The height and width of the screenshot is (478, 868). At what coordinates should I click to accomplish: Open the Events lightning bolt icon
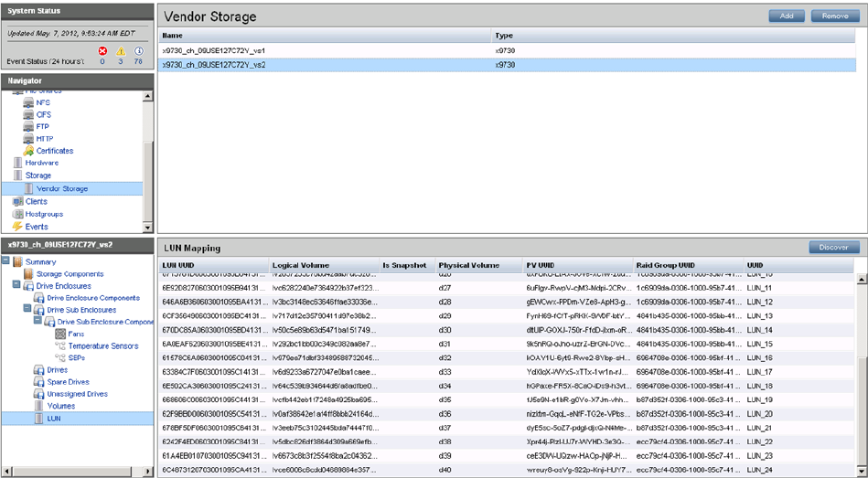[16, 227]
